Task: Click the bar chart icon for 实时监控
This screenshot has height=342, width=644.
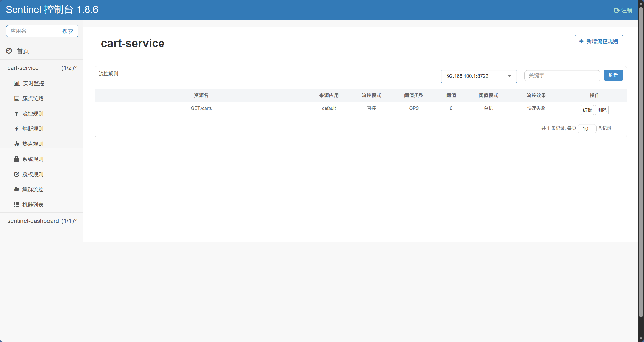Action: pos(17,83)
